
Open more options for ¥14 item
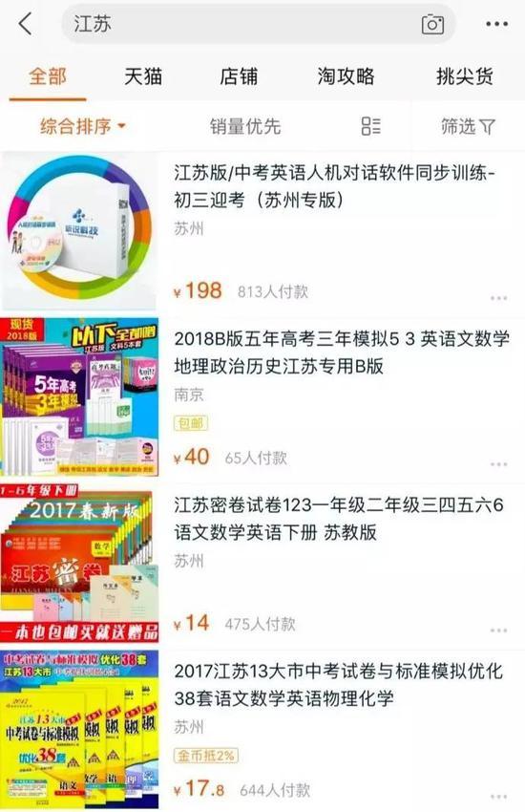(x=498, y=630)
